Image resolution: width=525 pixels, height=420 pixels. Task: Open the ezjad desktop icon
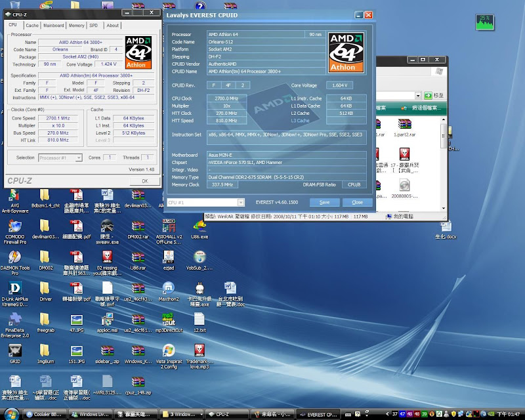pyautogui.click(x=169, y=261)
